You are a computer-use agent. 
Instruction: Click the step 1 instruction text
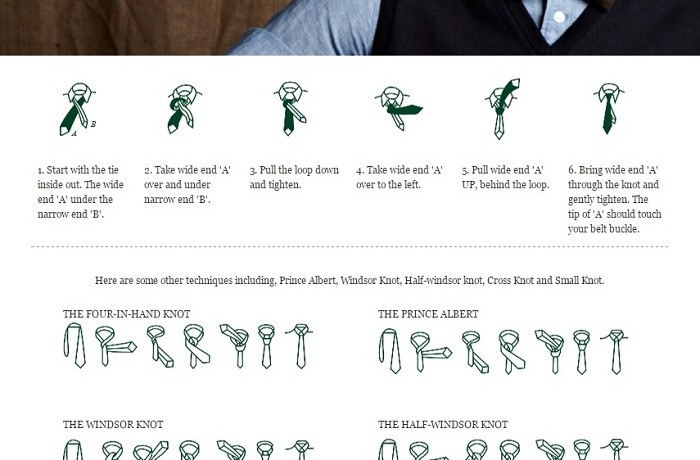coord(80,192)
